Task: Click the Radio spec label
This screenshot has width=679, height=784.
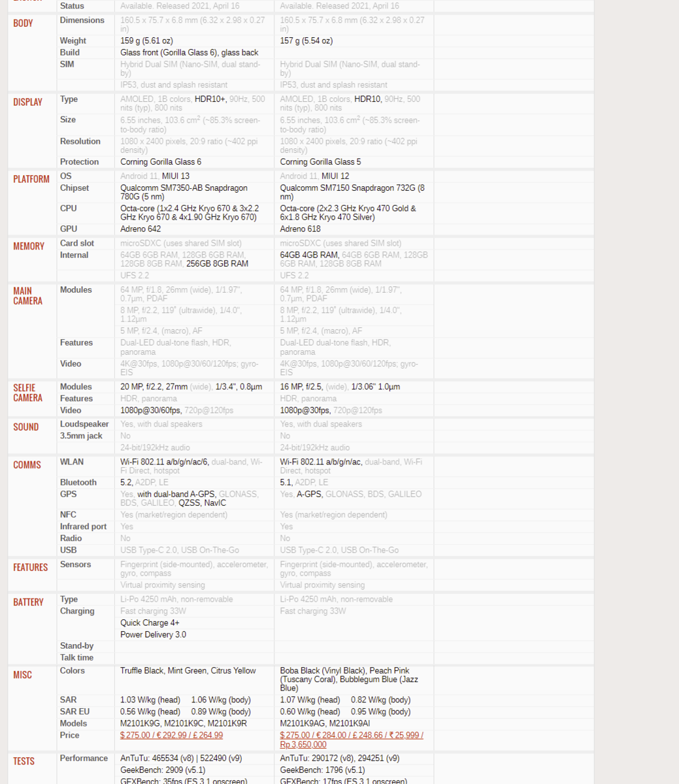Action: coord(71,538)
